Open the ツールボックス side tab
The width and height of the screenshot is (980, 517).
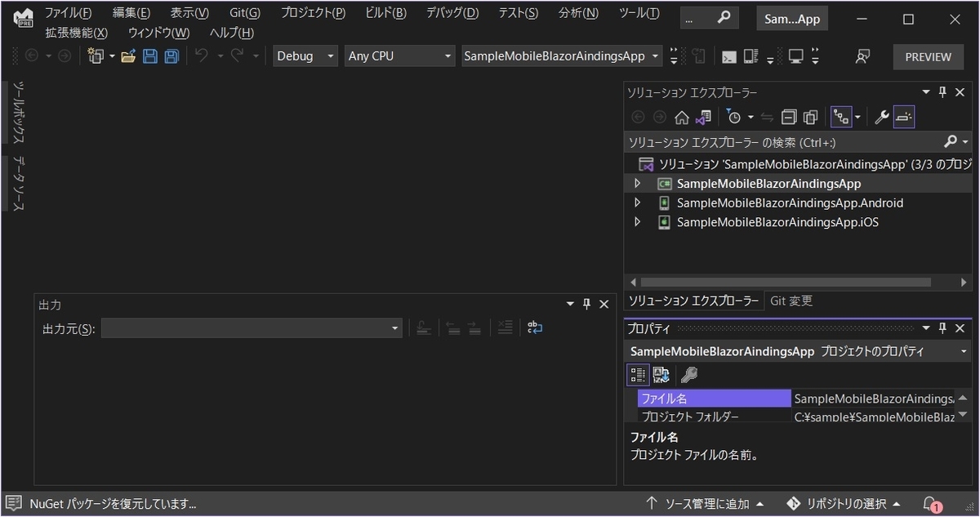(x=19, y=113)
